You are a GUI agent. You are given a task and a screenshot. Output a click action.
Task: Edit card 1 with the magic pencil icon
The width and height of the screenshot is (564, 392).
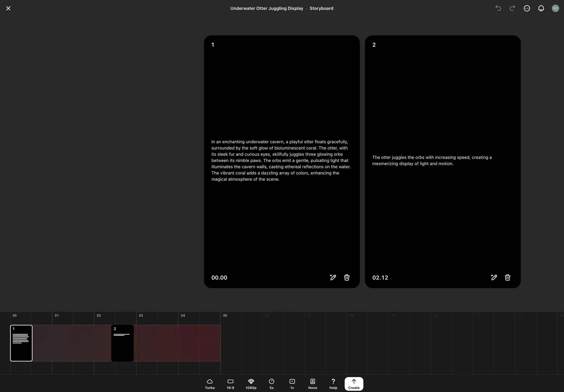click(333, 277)
